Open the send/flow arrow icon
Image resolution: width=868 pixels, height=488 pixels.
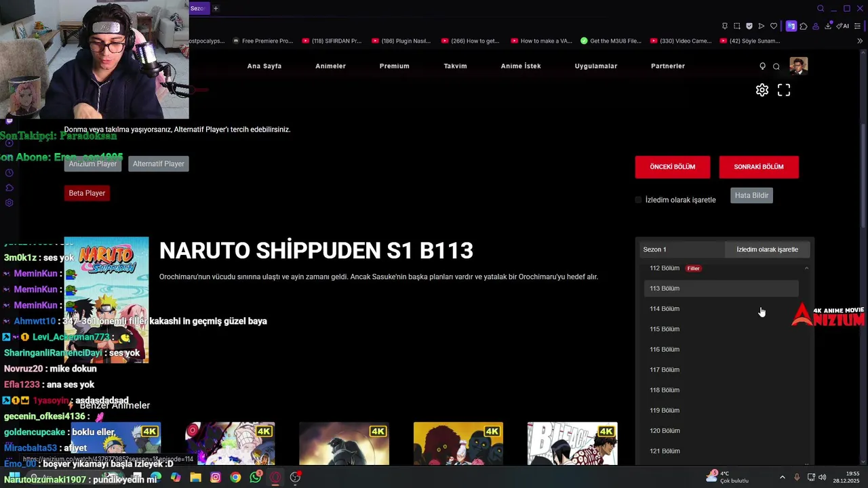coord(762,26)
